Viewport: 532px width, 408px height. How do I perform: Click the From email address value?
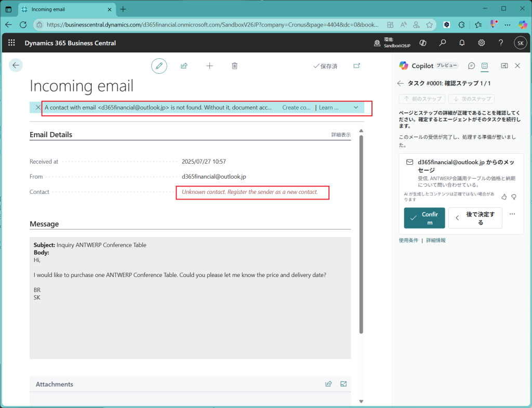pyautogui.click(x=214, y=177)
